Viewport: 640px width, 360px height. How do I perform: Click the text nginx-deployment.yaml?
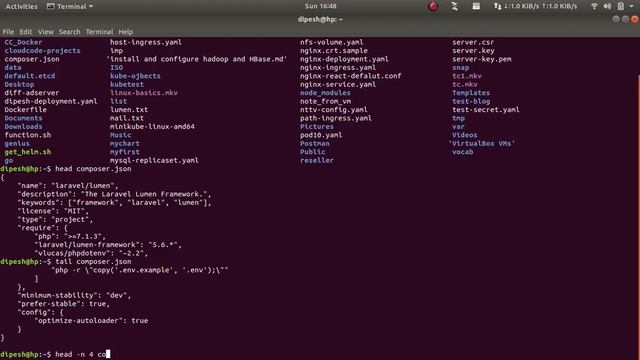pyautogui.click(x=344, y=59)
